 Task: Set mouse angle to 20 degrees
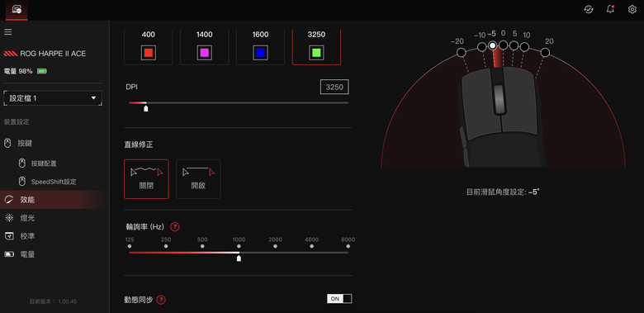pyautogui.click(x=545, y=53)
